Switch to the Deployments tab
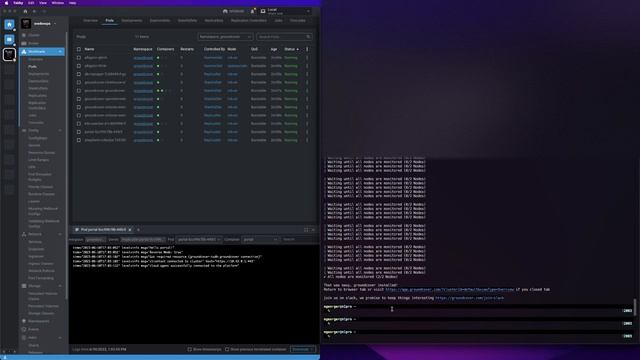 132,20
